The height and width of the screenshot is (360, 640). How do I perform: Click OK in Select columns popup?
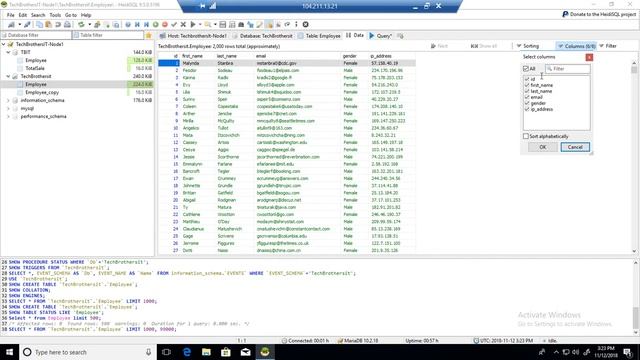tap(542, 147)
